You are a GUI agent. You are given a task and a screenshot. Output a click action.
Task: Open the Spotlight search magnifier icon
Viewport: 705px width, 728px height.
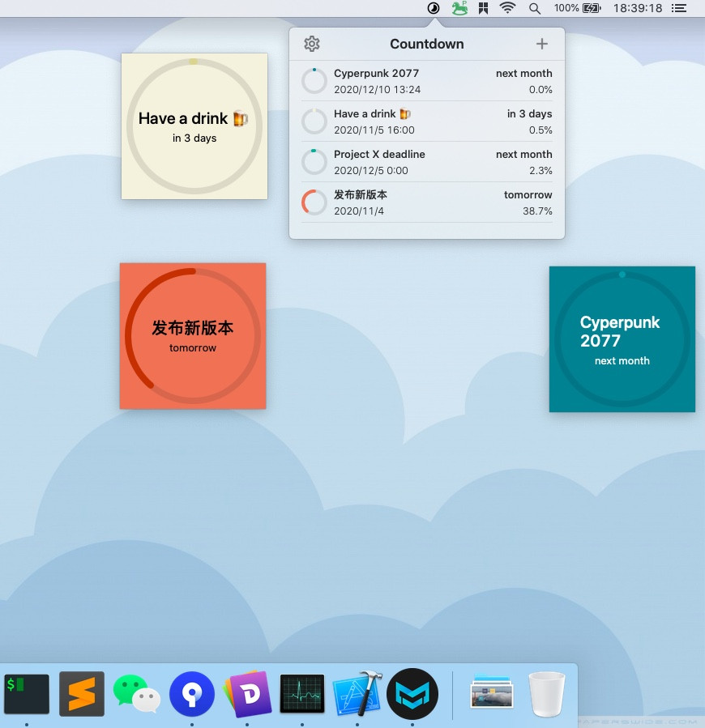click(535, 8)
